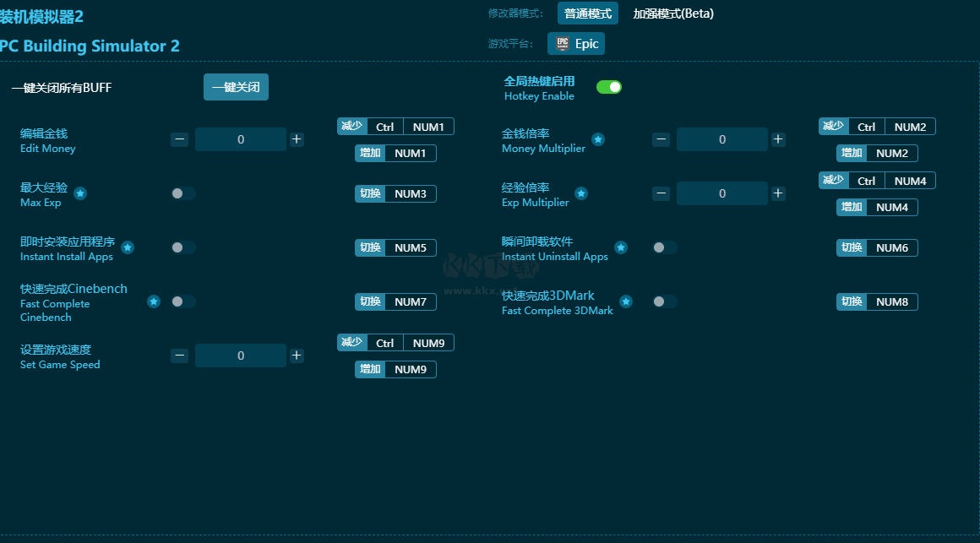980x543 pixels.
Task: Click the Fast Complete 3DMark label text
Action: point(558,311)
